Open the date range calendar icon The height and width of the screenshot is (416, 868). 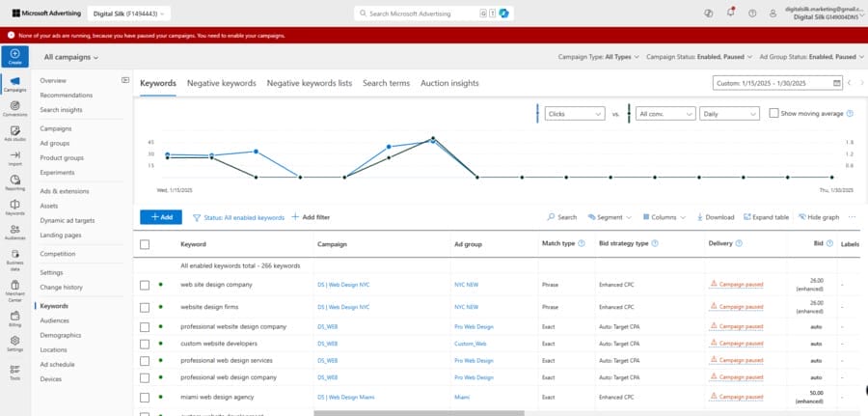pyautogui.click(x=836, y=83)
